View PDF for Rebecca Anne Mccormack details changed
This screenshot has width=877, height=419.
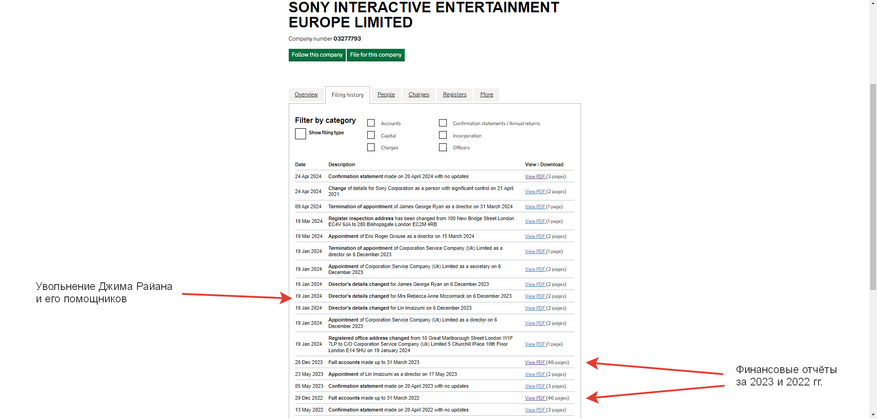coord(535,296)
